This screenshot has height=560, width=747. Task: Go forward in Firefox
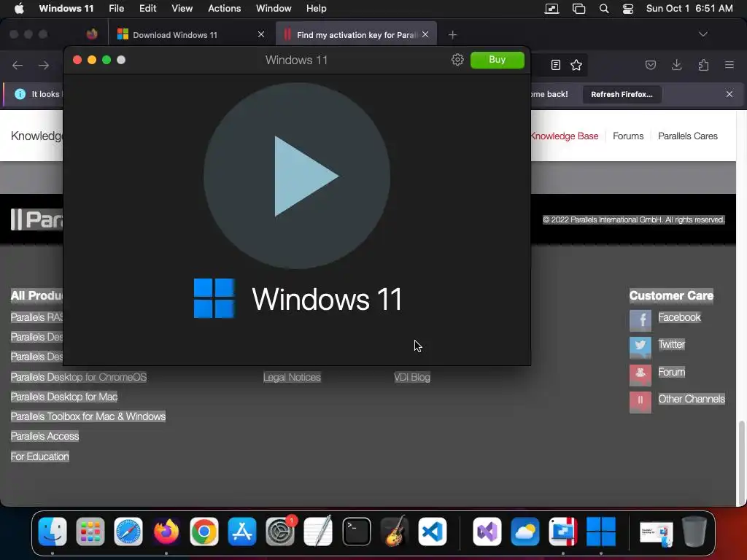(x=44, y=65)
